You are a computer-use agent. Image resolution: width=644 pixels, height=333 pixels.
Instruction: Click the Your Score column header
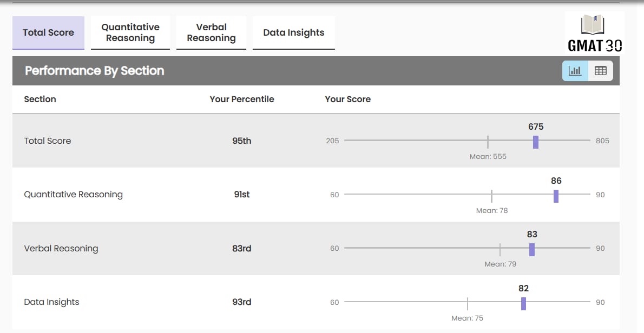point(347,99)
